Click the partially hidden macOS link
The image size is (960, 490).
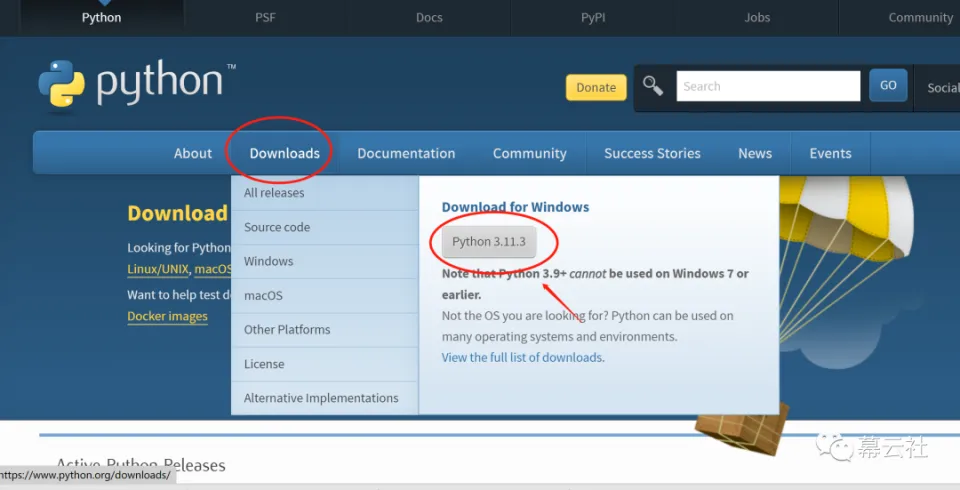click(x=212, y=270)
